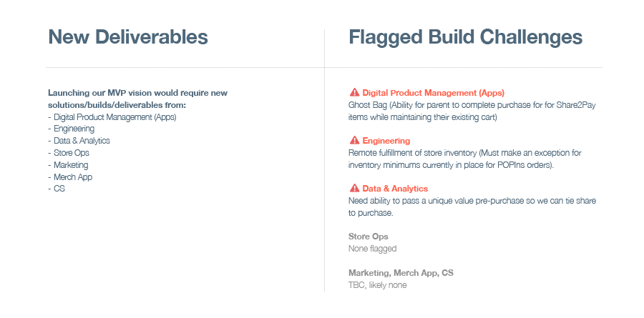Select the red Digital Product Management (Apps) heading

point(433,93)
